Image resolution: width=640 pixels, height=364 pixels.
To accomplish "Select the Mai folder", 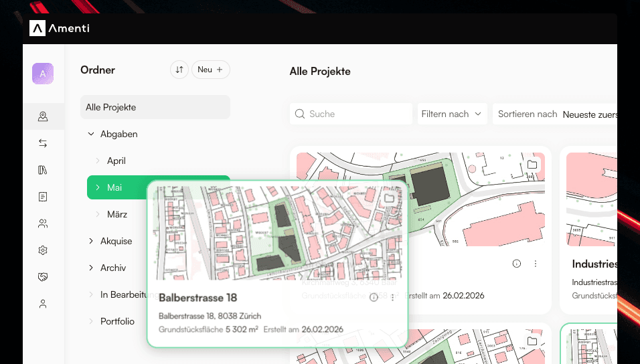I will (x=114, y=187).
